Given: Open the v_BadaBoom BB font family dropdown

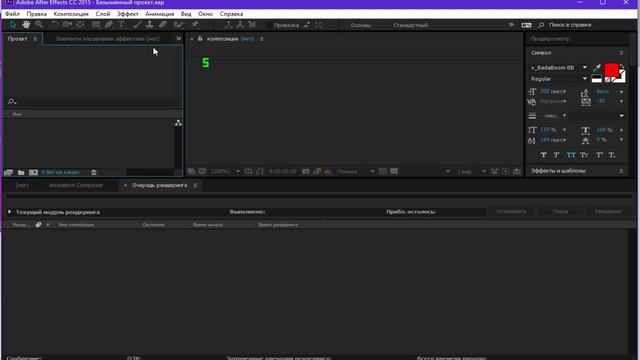Looking at the screenshot, I should pos(585,67).
